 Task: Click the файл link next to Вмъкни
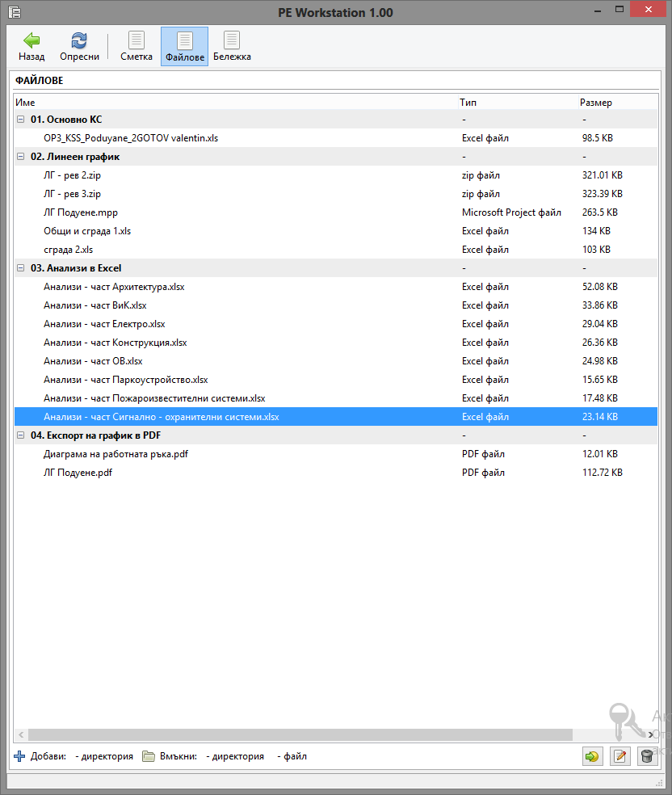click(x=292, y=757)
